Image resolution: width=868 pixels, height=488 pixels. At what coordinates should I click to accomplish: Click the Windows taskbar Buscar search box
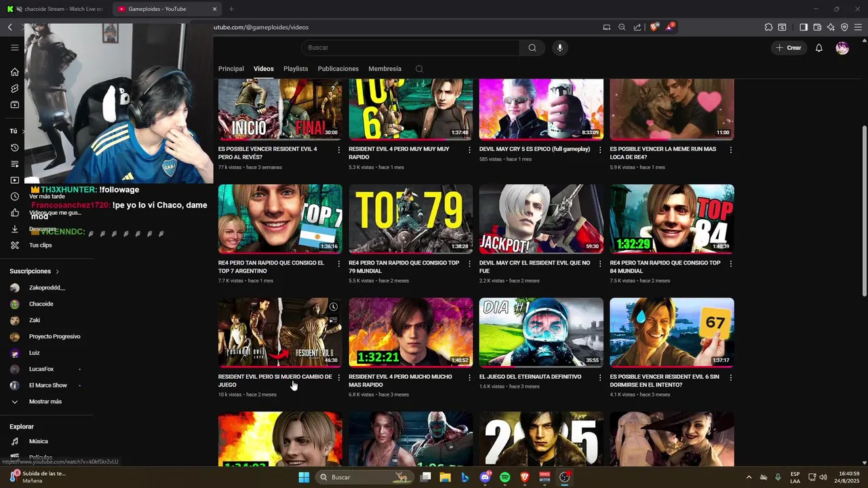[x=365, y=477]
